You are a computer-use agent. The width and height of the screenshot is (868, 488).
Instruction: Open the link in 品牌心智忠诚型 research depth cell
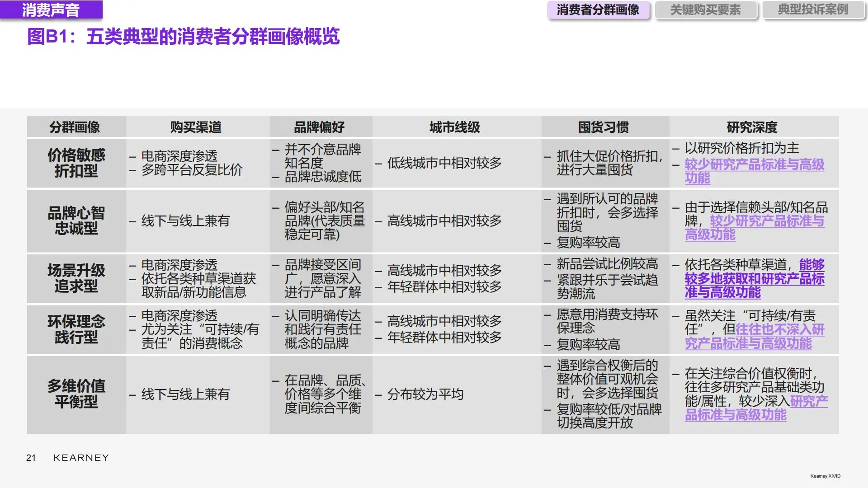(x=754, y=228)
